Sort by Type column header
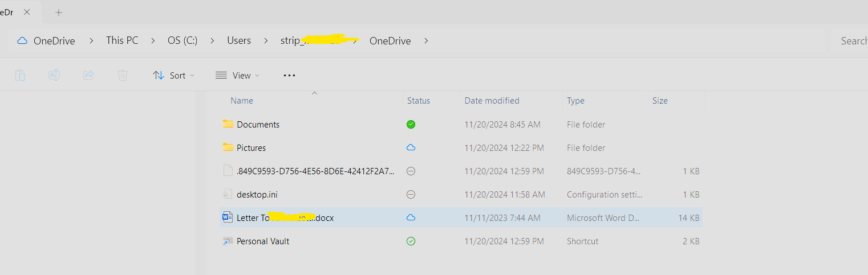Viewport: 868px width, 275px height. coord(575,101)
